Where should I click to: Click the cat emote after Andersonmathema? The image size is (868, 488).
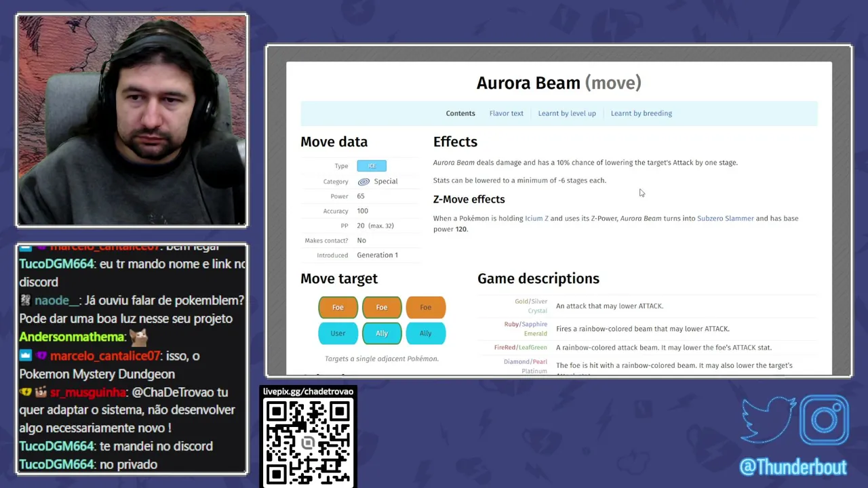(138, 337)
